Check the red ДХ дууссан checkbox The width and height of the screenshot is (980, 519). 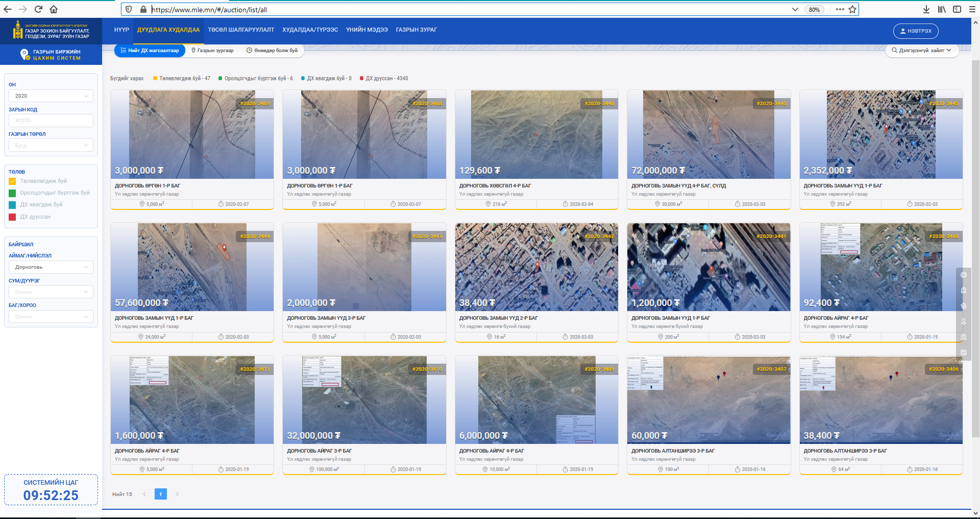12,217
